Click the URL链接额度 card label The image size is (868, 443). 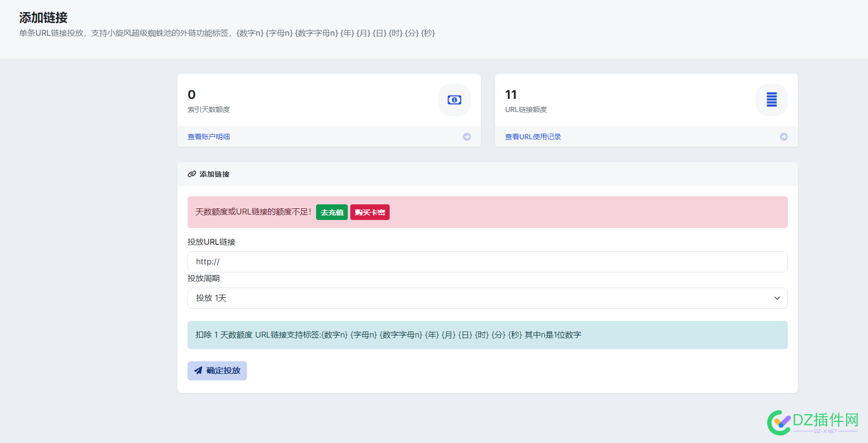[526, 109]
